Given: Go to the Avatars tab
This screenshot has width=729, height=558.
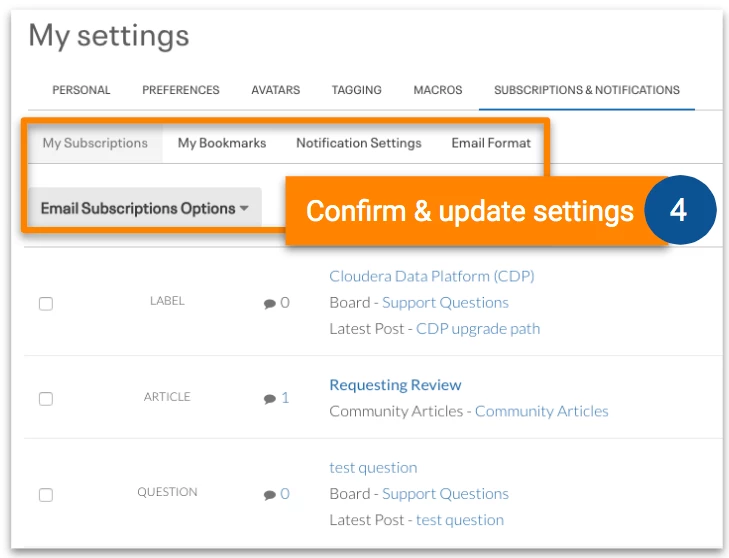Looking at the screenshot, I should click(276, 90).
